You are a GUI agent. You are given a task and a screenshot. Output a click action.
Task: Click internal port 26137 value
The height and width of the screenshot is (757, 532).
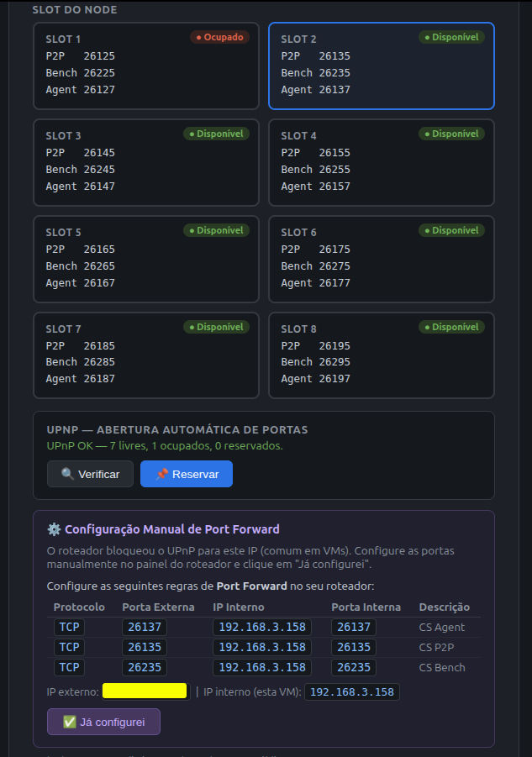click(353, 627)
